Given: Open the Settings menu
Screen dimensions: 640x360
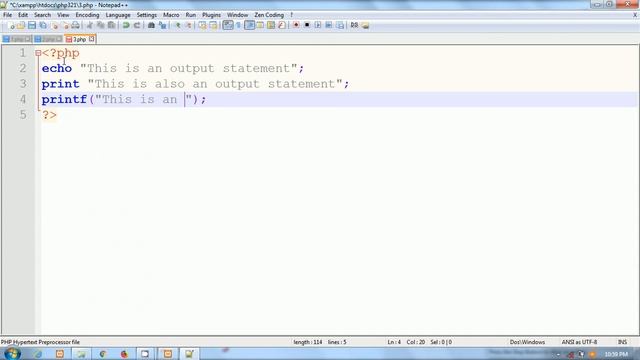Looking at the screenshot, I should [x=147, y=15].
